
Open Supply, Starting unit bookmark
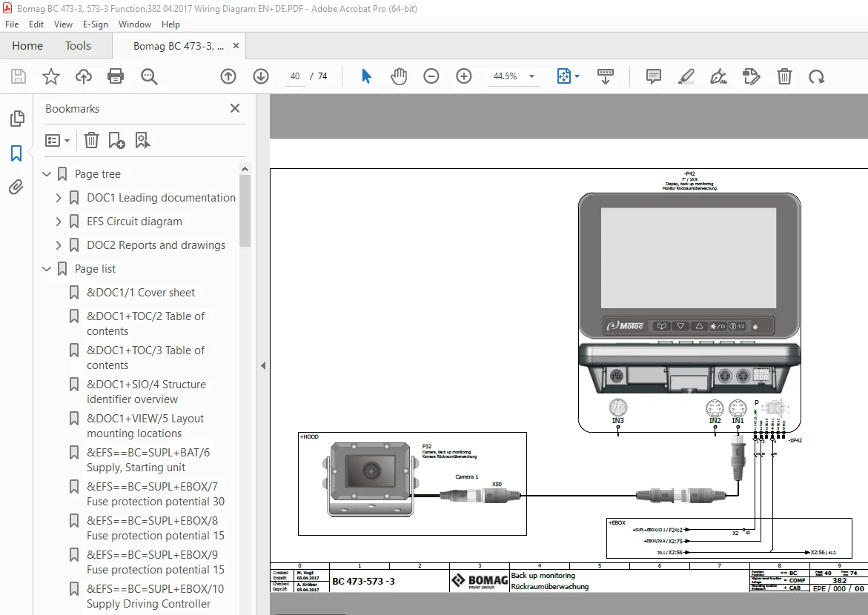(148, 460)
